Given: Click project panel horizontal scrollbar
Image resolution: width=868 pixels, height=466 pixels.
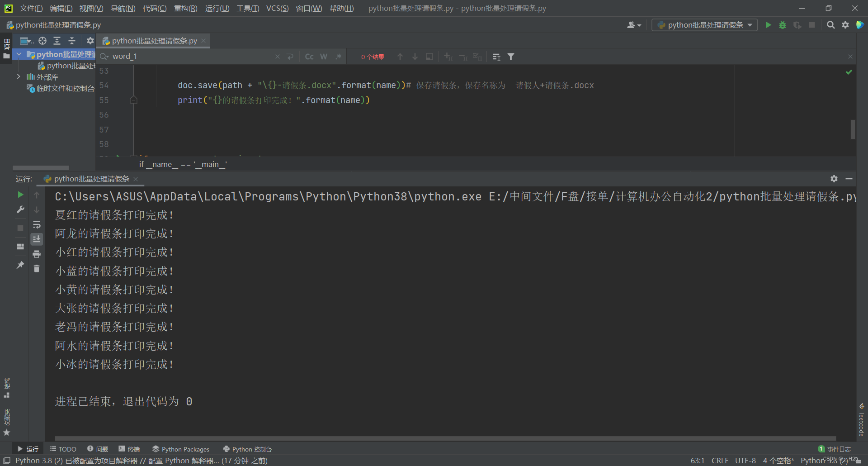Looking at the screenshot, I should pyautogui.click(x=41, y=168).
